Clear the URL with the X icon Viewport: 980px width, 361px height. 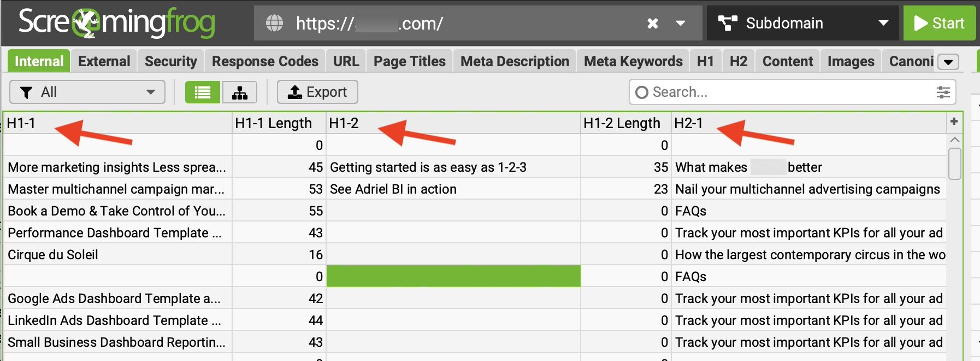652,24
